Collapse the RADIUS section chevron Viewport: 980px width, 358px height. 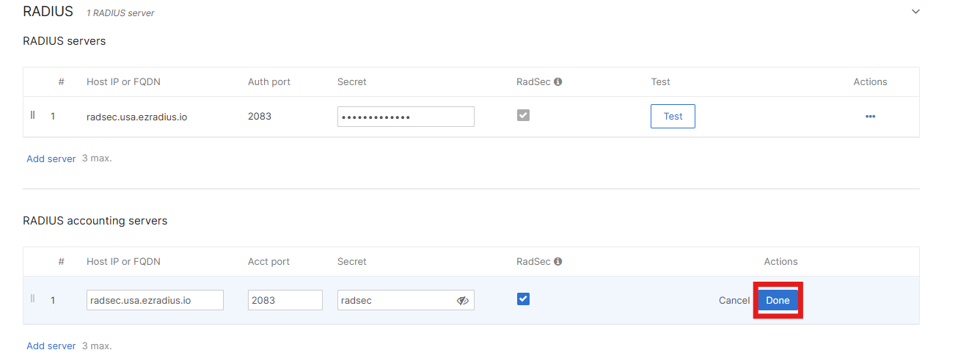click(915, 12)
